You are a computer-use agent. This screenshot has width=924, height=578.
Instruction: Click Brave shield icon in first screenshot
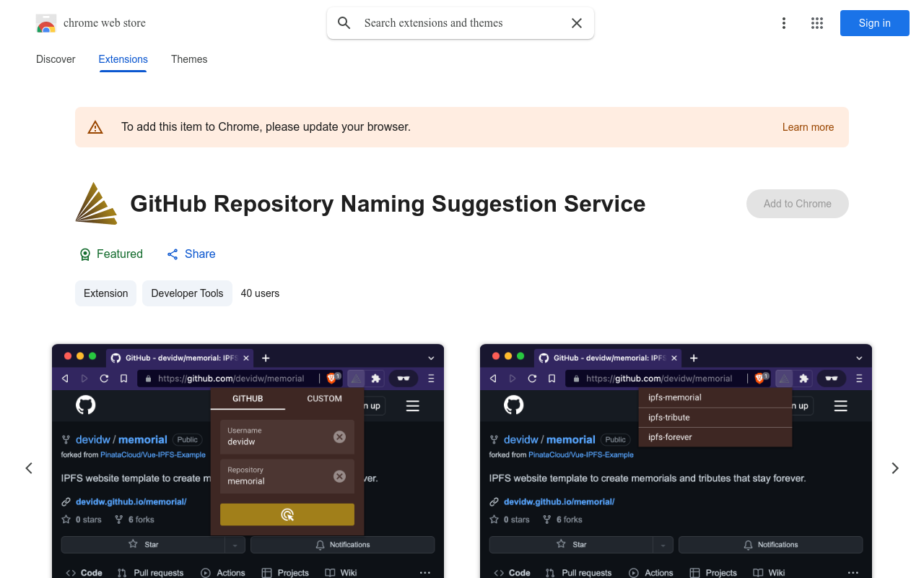tap(331, 378)
